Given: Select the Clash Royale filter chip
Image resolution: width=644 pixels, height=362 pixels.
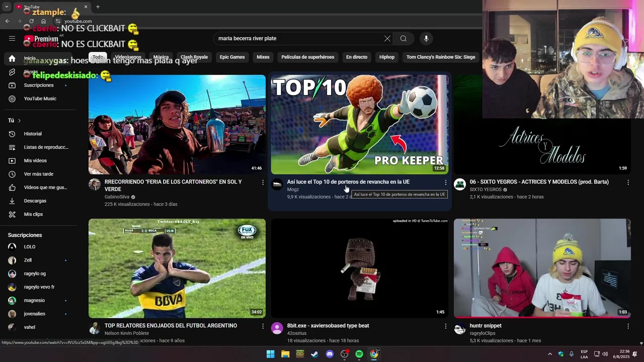Looking at the screenshot, I should pyautogui.click(x=194, y=57).
